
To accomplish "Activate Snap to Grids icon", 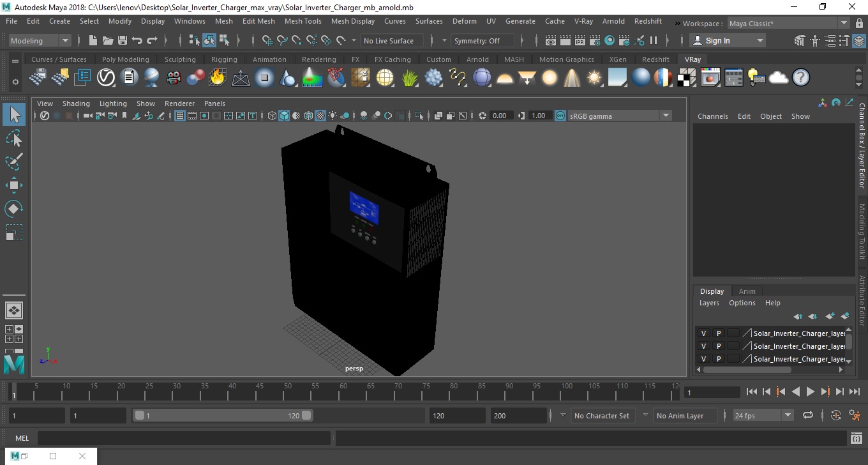I will pyautogui.click(x=268, y=40).
